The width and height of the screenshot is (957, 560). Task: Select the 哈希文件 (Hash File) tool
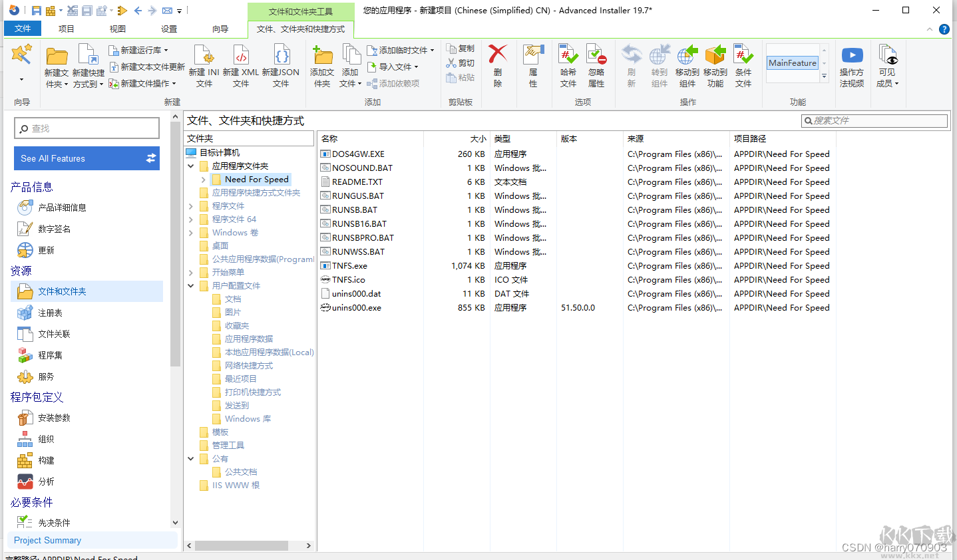click(x=568, y=65)
